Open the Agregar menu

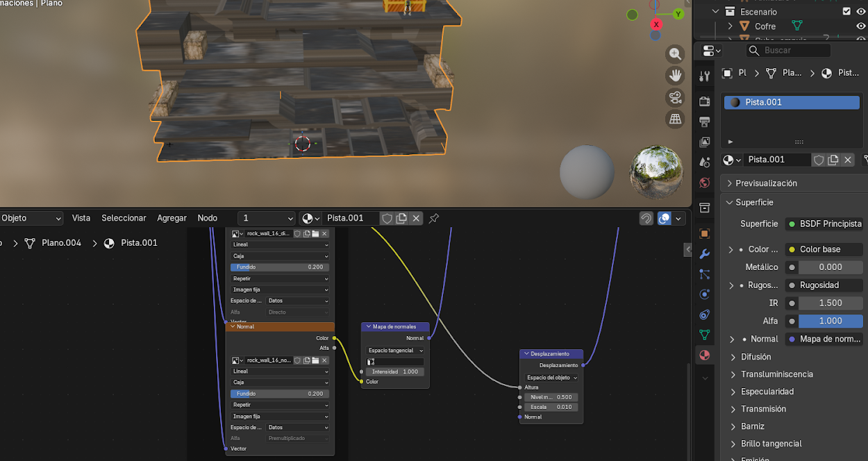pyautogui.click(x=172, y=218)
